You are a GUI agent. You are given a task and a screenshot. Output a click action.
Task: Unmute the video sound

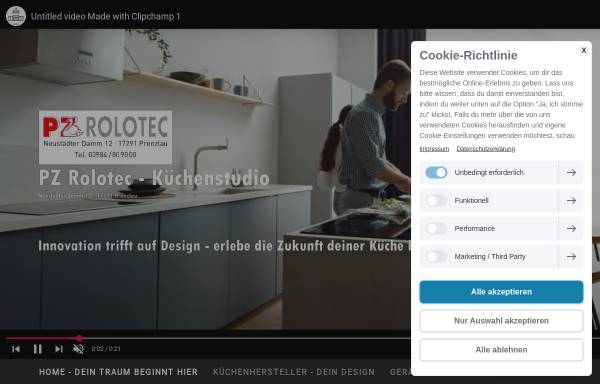click(78, 349)
